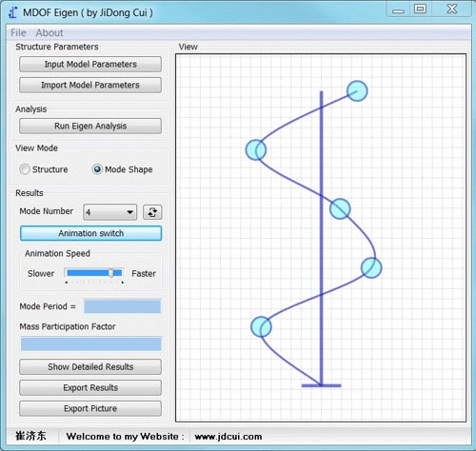Viewport: 476px width, 451px height.
Task: Select the Mode Shape radio button
Action: click(x=97, y=169)
